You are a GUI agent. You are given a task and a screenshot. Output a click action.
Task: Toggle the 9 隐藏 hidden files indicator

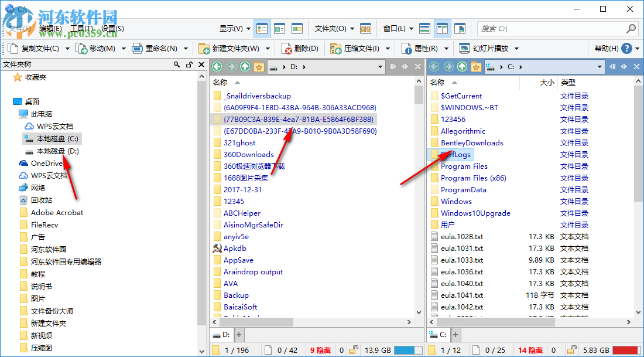coord(320,349)
